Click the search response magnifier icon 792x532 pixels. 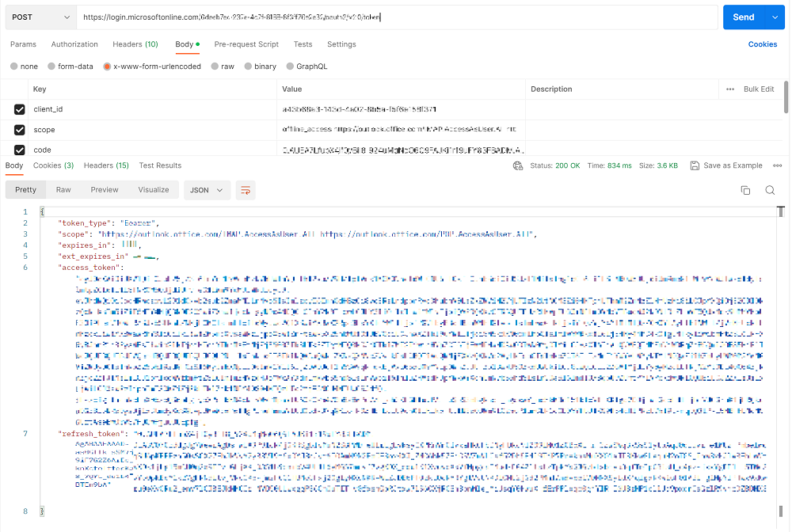point(770,190)
